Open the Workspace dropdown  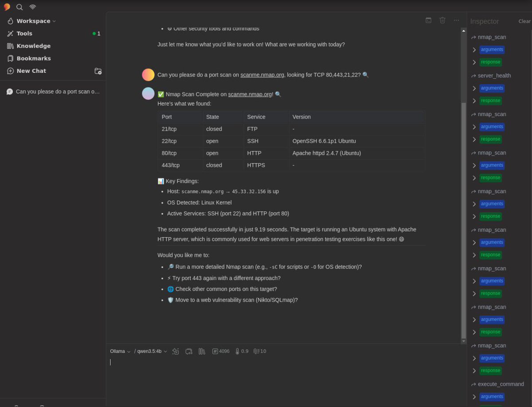36,21
